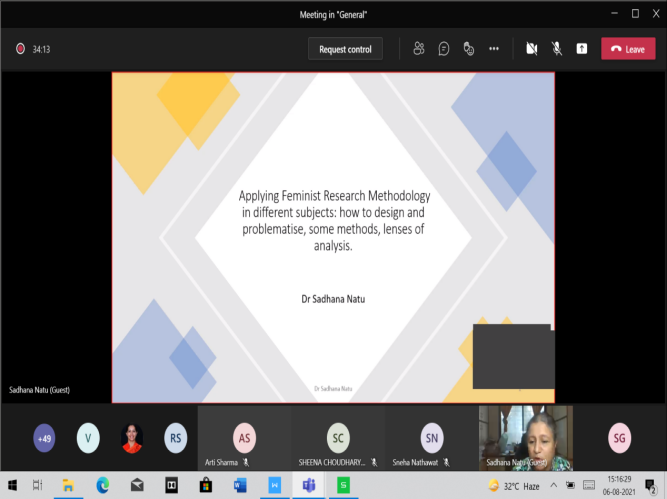This screenshot has width=667, height=499.
Task: Open the reactions and raise hand menu
Action: point(468,48)
